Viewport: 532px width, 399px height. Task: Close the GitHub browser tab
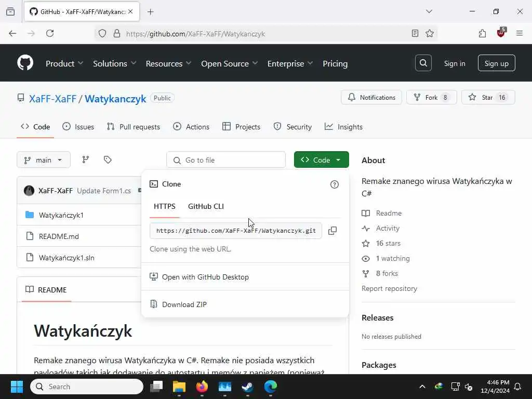tap(130, 11)
